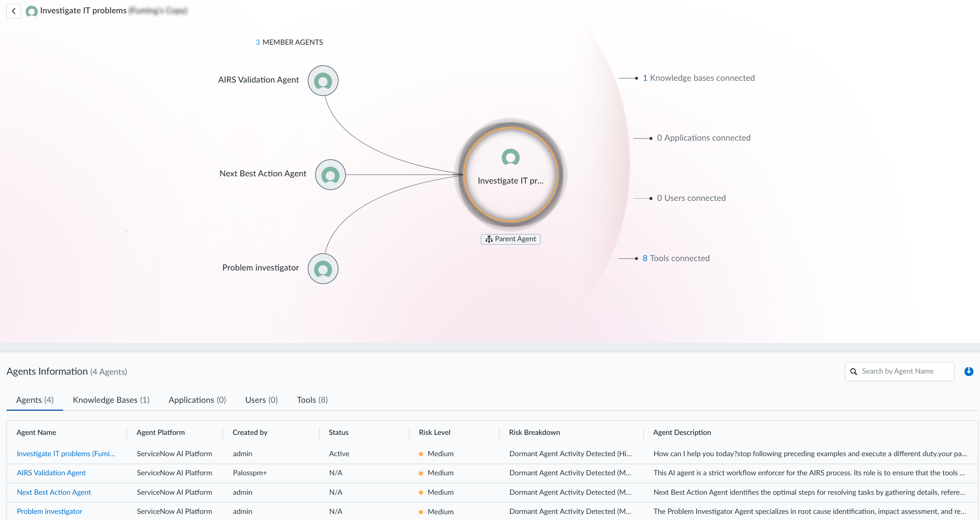
Task: Open the Applications (0) tab
Action: pyautogui.click(x=197, y=400)
